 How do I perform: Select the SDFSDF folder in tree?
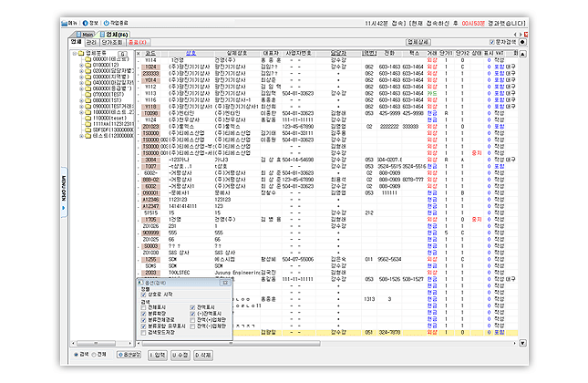(108, 129)
